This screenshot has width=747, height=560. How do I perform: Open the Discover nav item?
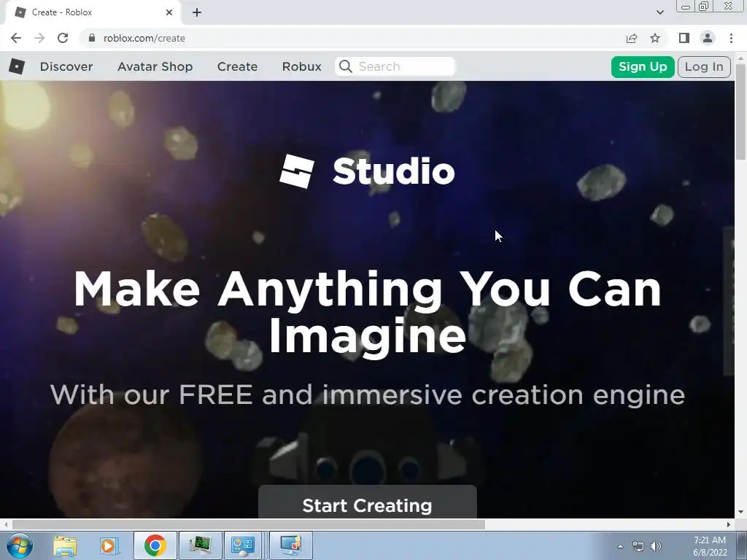pos(66,66)
